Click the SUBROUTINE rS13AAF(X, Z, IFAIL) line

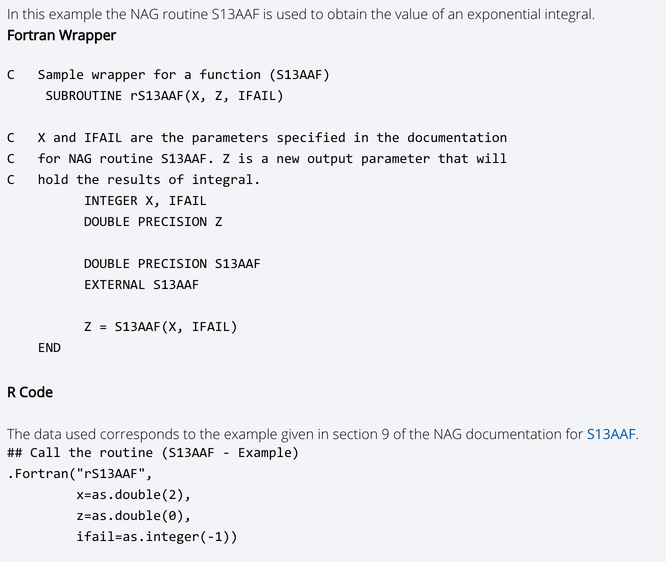[x=164, y=96]
